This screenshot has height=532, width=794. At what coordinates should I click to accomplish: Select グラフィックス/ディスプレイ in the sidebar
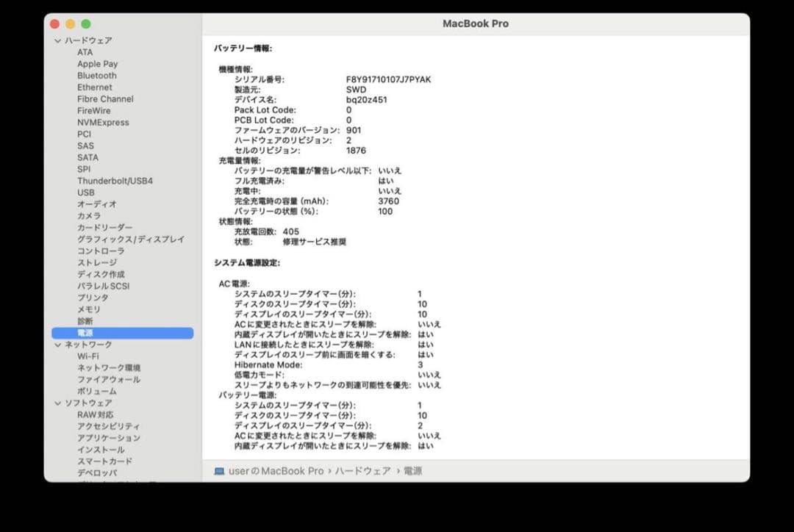coord(131,239)
